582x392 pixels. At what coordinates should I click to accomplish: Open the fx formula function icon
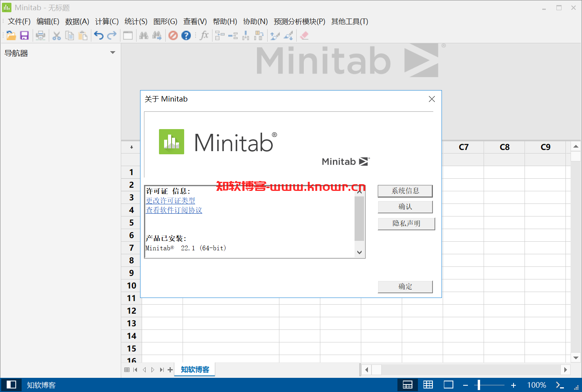(x=204, y=36)
